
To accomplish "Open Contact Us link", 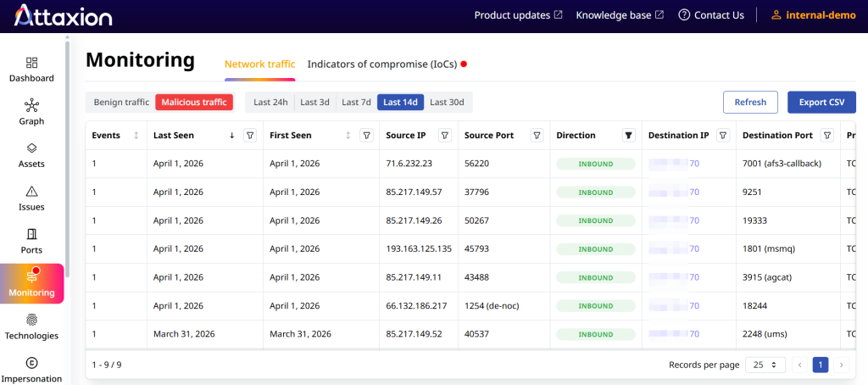I will 711,15.
